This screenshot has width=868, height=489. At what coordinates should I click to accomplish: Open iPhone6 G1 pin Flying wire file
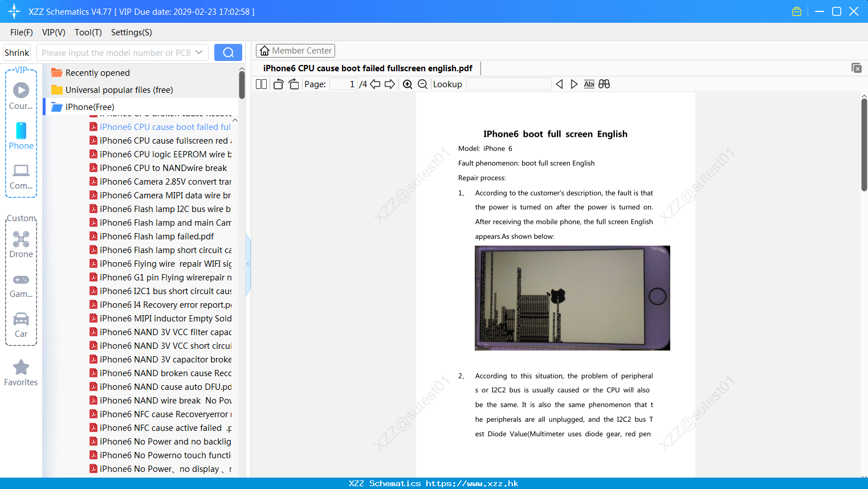click(161, 278)
